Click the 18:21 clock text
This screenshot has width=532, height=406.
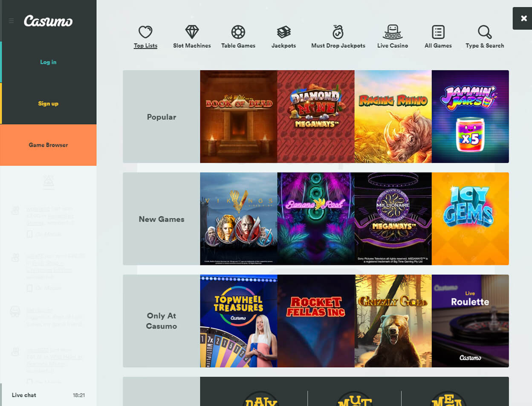point(79,395)
